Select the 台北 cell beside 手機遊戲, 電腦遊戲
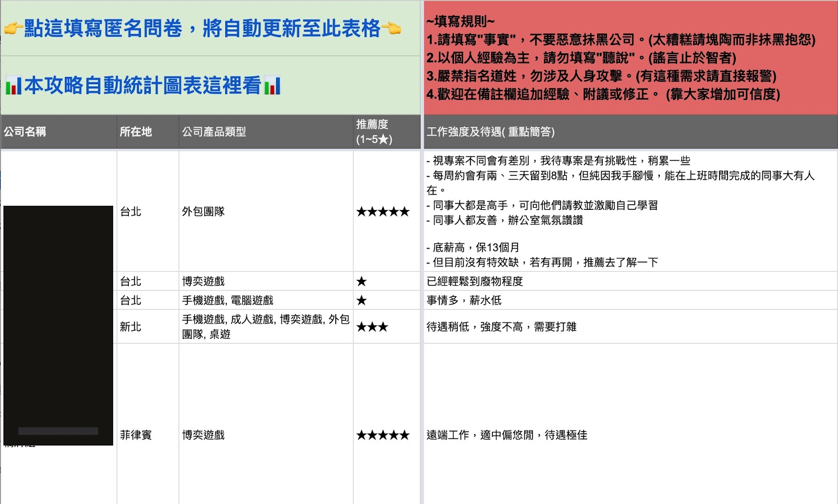The height and width of the screenshot is (504, 838). coord(148,300)
